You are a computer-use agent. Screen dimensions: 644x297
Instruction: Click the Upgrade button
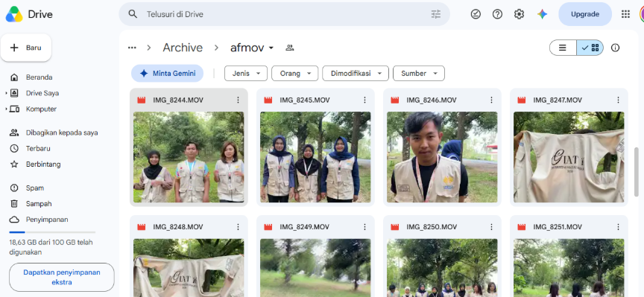tap(585, 14)
